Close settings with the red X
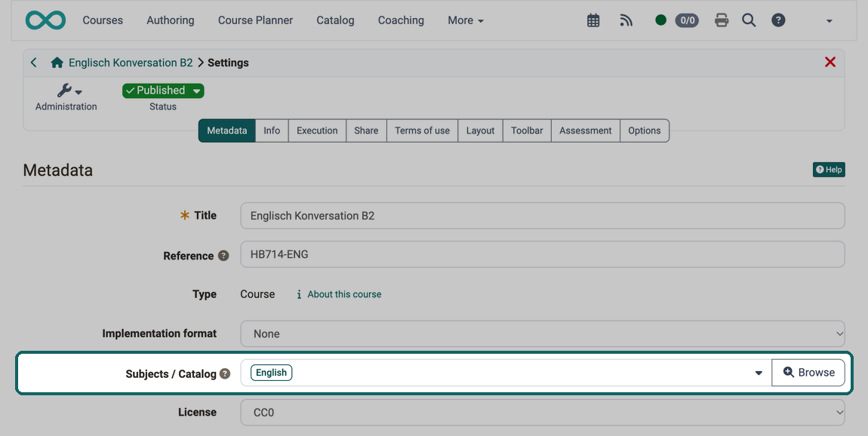 [x=830, y=62]
